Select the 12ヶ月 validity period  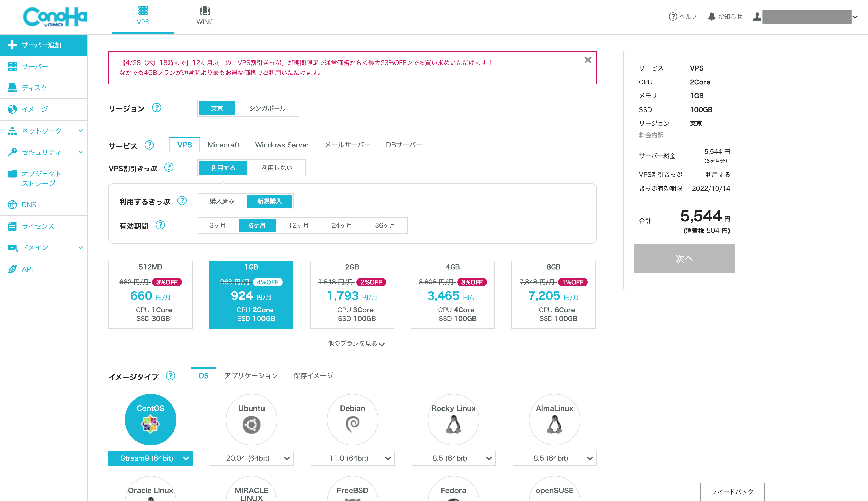coord(298,225)
